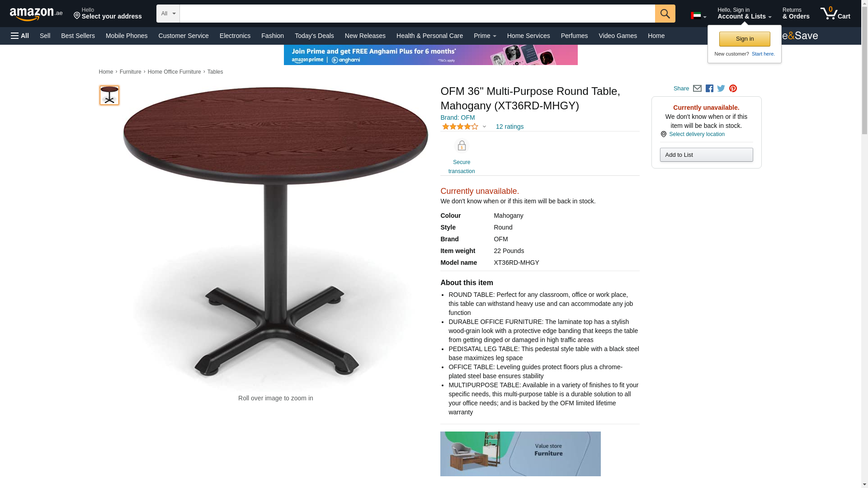This screenshot has height=488, width=868.
Task: Click the Secure transaction lock icon
Action: click(462, 146)
